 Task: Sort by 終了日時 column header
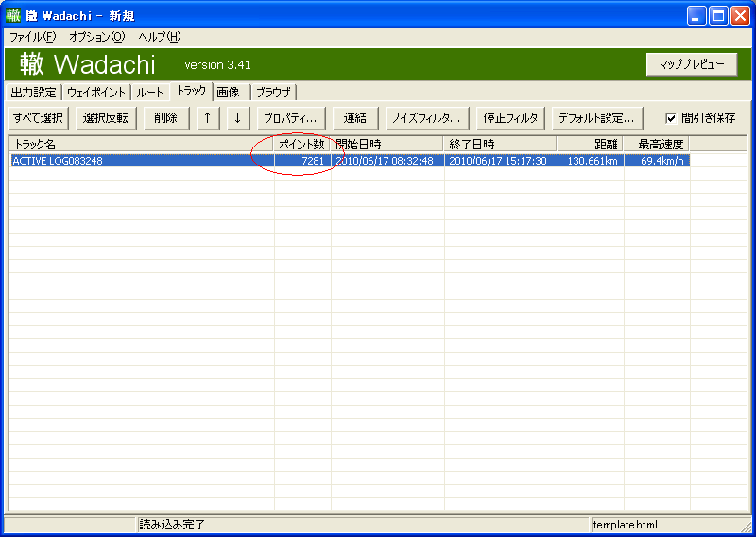click(x=500, y=145)
